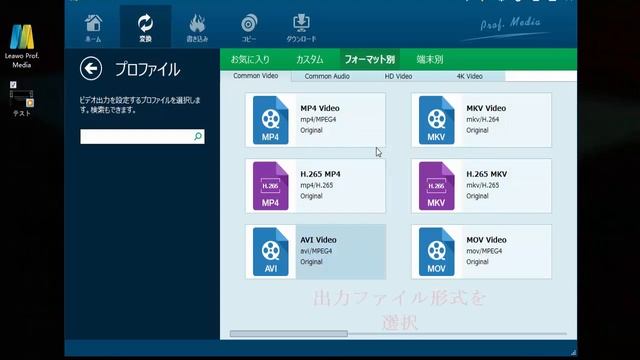Click the blue MP4 file icon

(271, 120)
